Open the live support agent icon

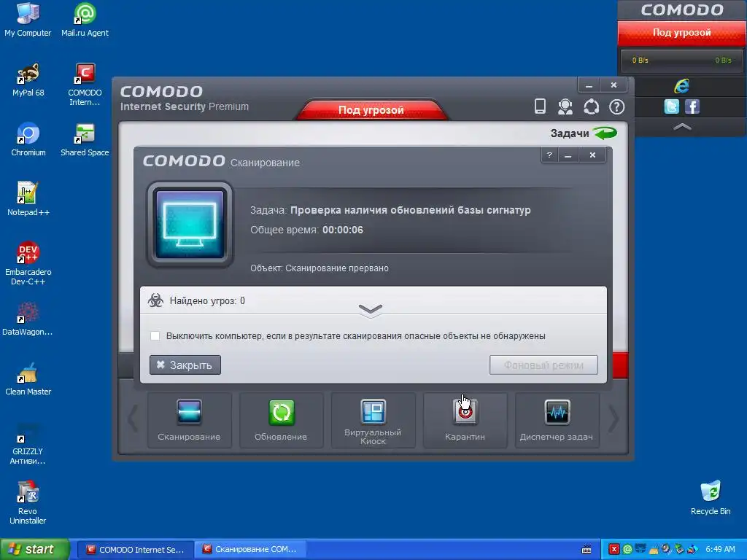click(x=565, y=106)
